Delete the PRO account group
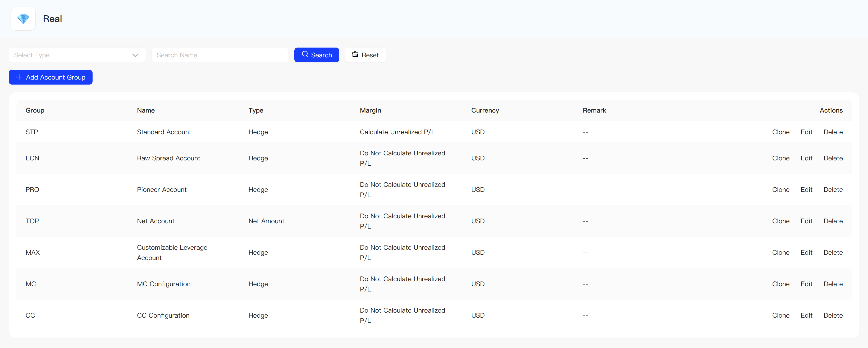 (833, 189)
